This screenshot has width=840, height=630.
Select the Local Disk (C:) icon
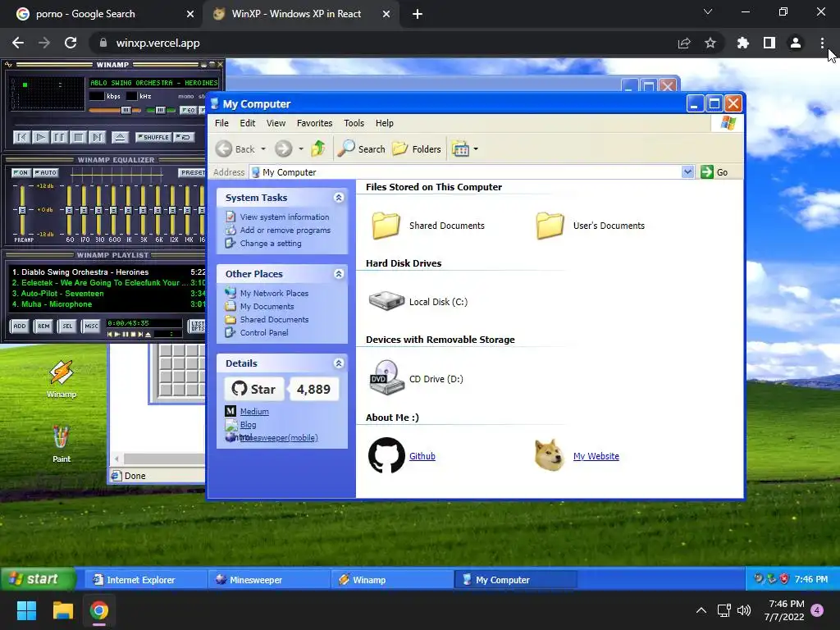pos(386,301)
